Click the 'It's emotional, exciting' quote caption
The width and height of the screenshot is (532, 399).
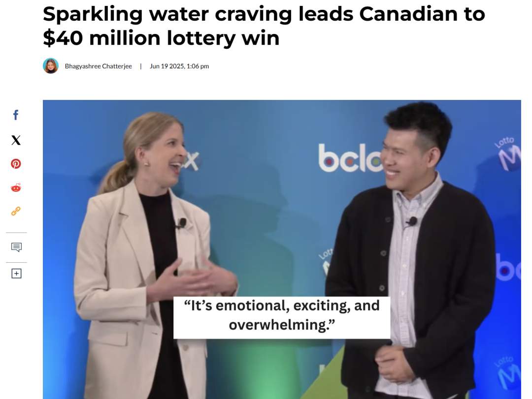(x=282, y=315)
